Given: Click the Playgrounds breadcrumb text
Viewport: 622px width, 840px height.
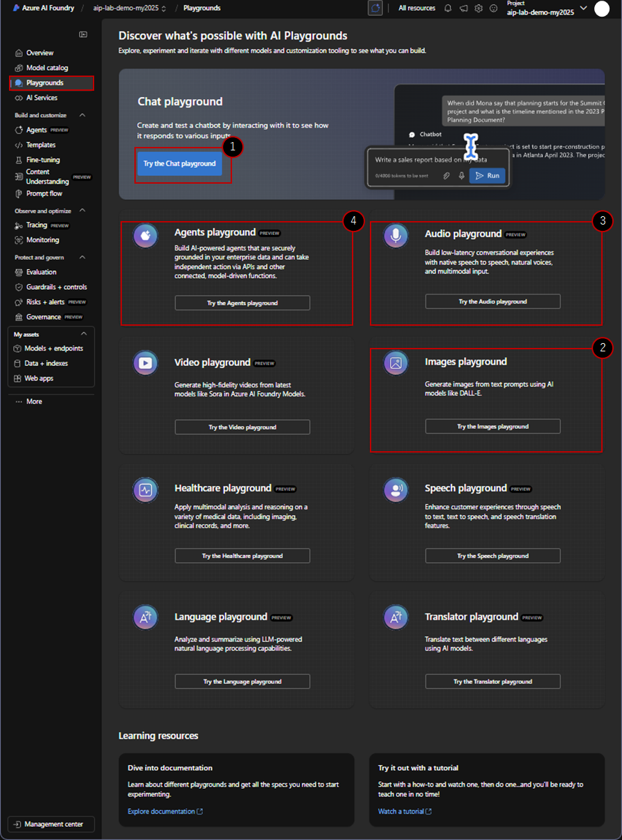Looking at the screenshot, I should click(x=202, y=8).
